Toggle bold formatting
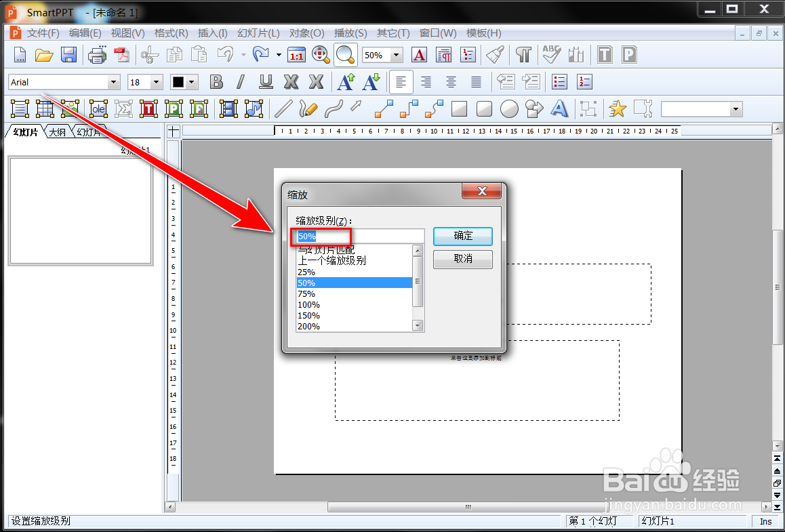The height and width of the screenshot is (532, 785). (216, 81)
